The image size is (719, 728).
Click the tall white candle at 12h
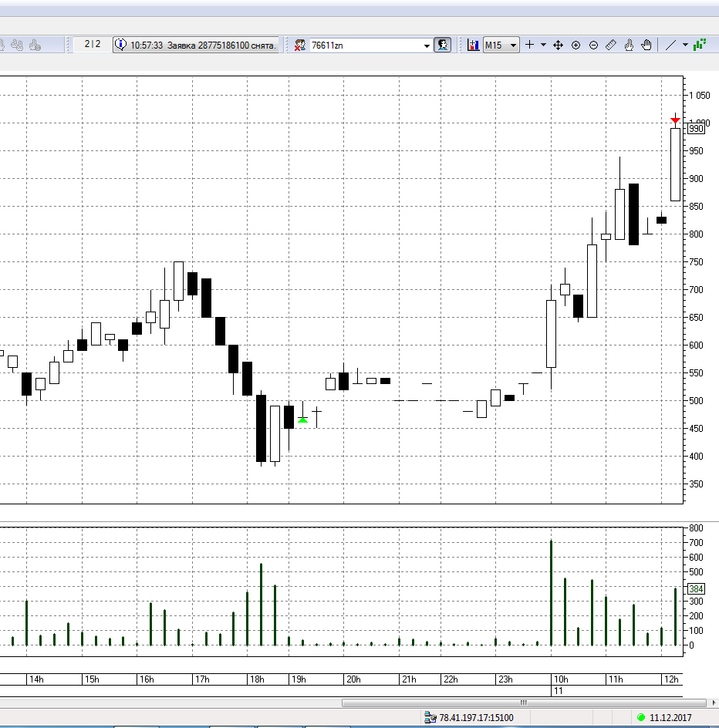coord(675,164)
